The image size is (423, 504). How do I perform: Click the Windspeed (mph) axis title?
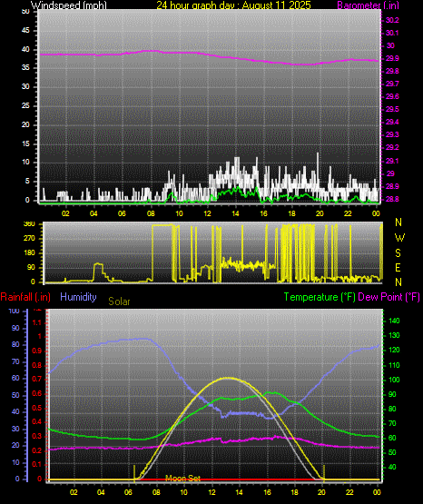pos(68,5)
